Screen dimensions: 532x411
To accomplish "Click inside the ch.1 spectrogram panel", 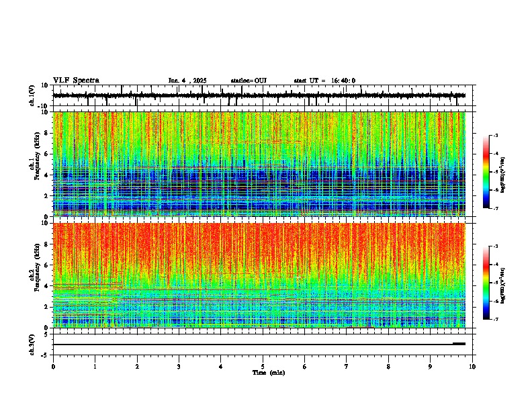I will (x=259, y=164).
